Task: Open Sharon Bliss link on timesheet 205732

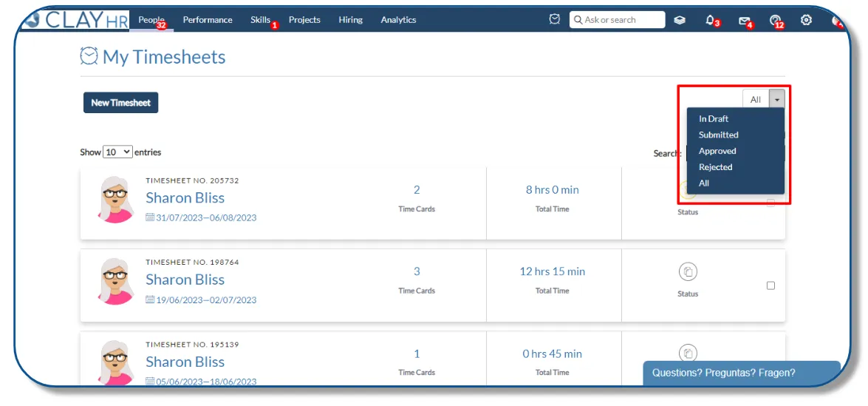Action: pyautogui.click(x=185, y=197)
